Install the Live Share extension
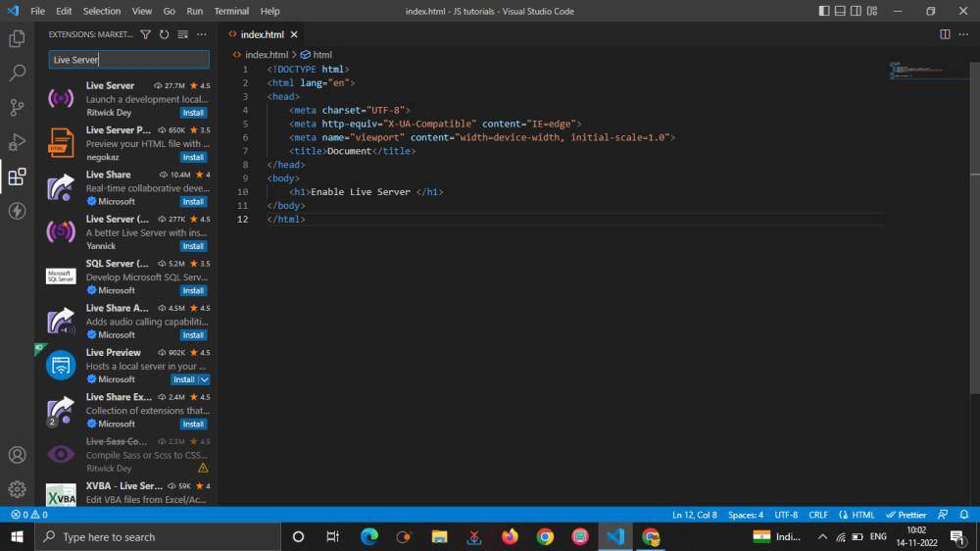Screen dimensions: 980x551 click(193, 202)
